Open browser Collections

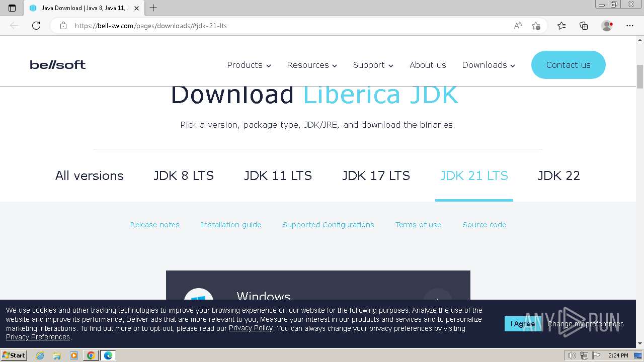click(x=584, y=26)
